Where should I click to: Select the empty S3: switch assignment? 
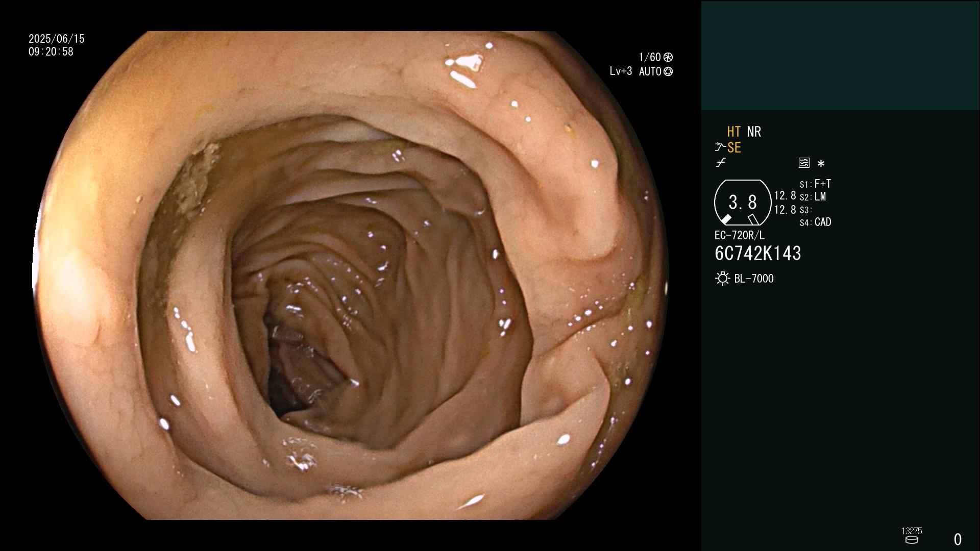point(805,210)
